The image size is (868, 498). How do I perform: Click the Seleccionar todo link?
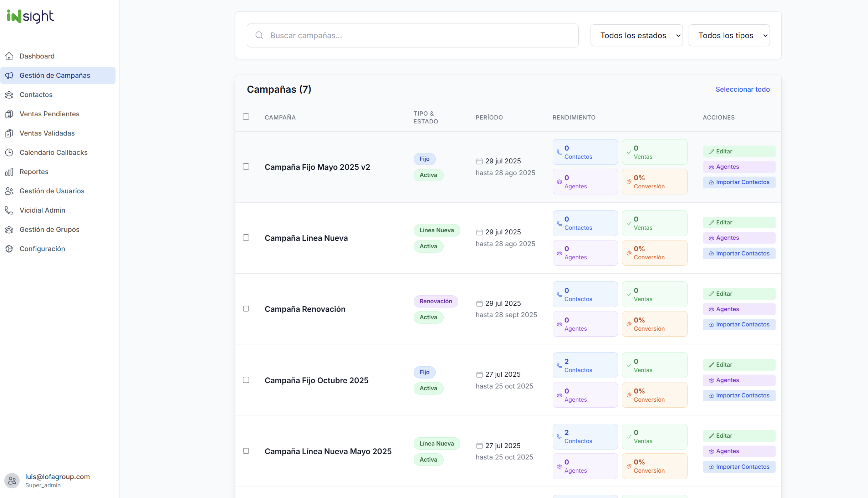point(742,89)
